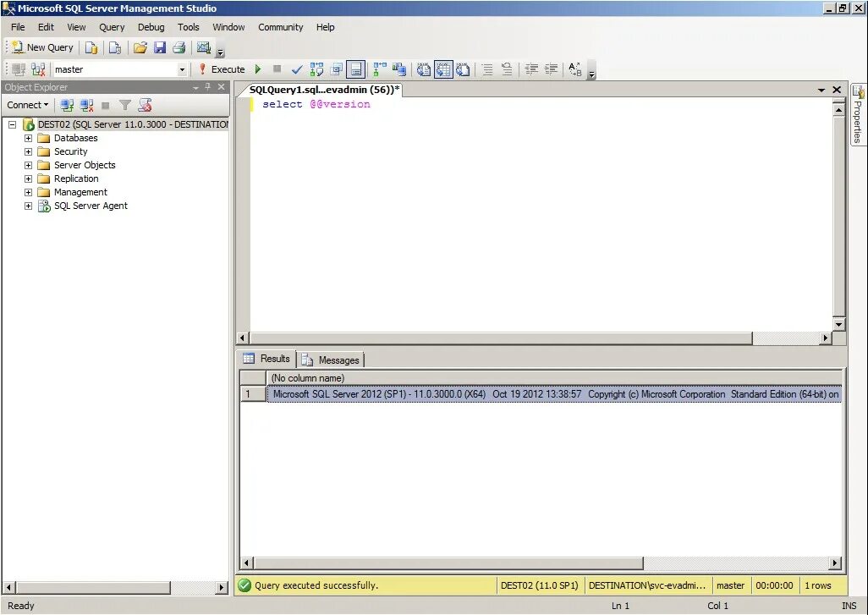Viewport: 868px width, 615px height.
Task: Toggle Include Actual Execution Plan
Action: click(380, 69)
